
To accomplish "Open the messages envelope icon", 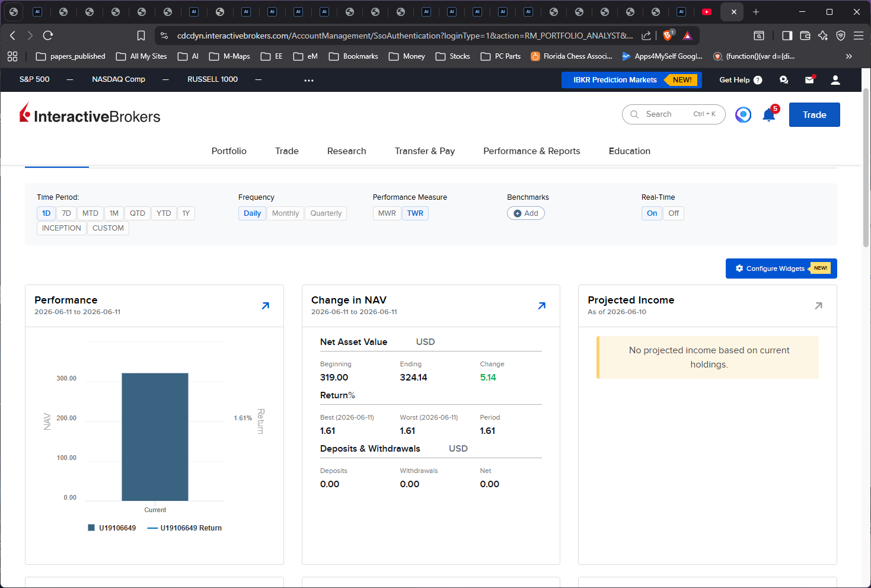I will [809, 80].
